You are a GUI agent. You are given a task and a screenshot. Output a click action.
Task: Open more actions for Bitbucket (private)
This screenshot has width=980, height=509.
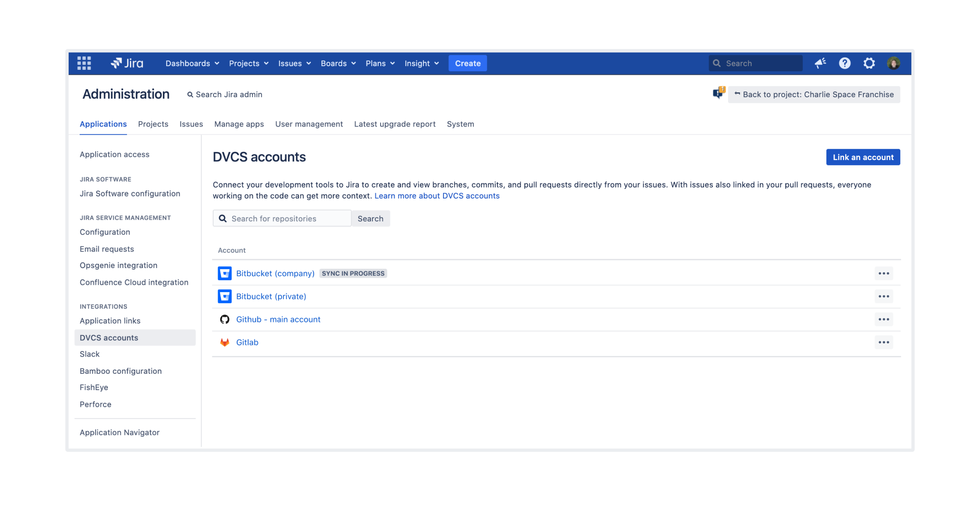tap(884, 296)
